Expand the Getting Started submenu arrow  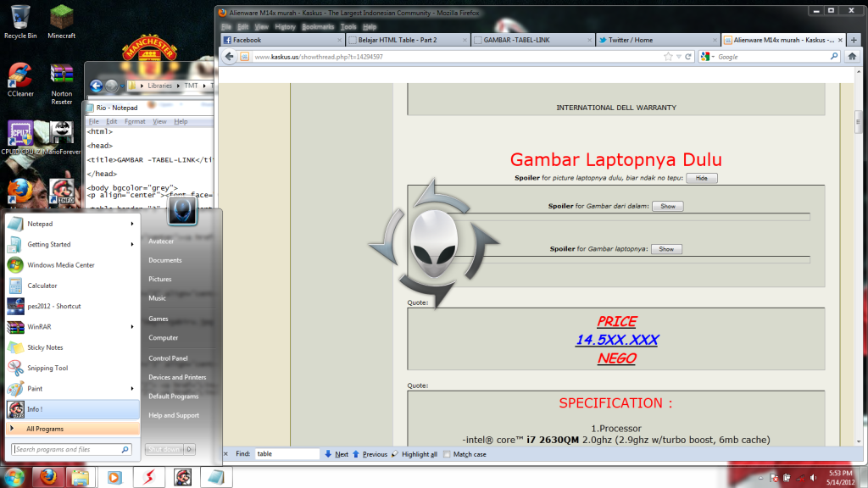[x=132, y=245]
